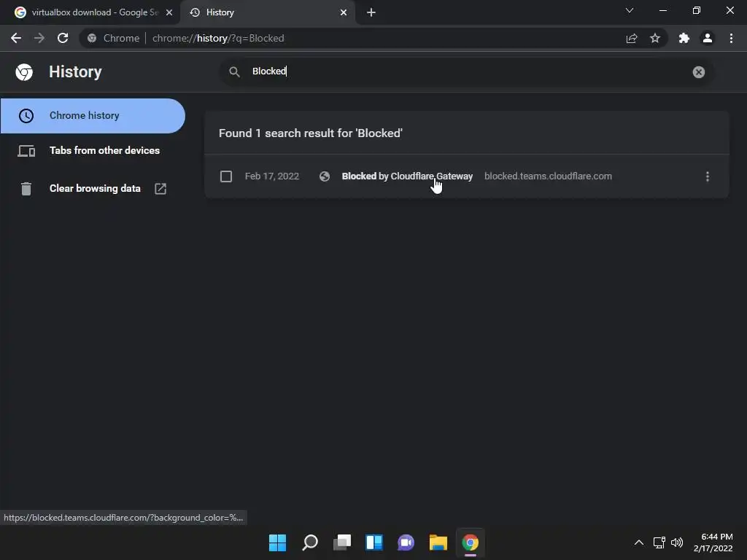Select the Feb 17, 2022 history entry checkbox
The image size is (747, 560).
click(226, 176)
